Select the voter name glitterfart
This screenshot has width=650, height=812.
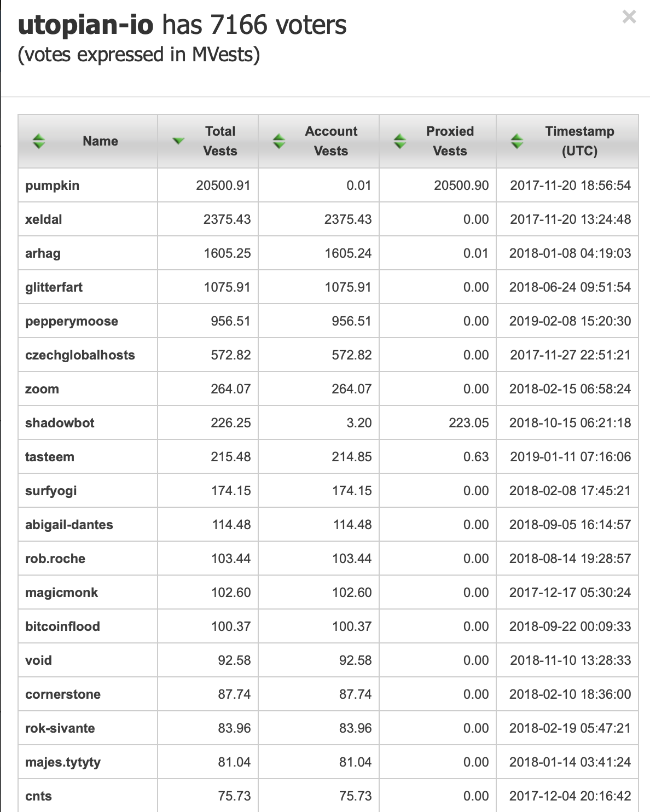click(54, 287)
